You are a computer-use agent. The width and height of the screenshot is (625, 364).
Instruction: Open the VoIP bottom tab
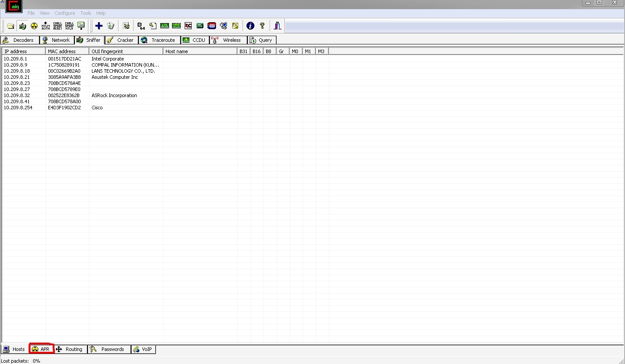pos(143,349)
